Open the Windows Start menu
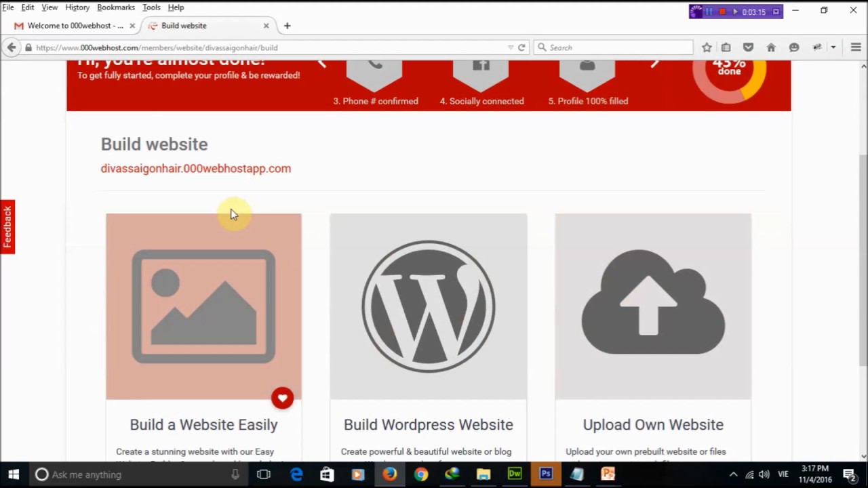Image resolution: width=868 pixels, height=488 pixels. (x=14, y=474)
